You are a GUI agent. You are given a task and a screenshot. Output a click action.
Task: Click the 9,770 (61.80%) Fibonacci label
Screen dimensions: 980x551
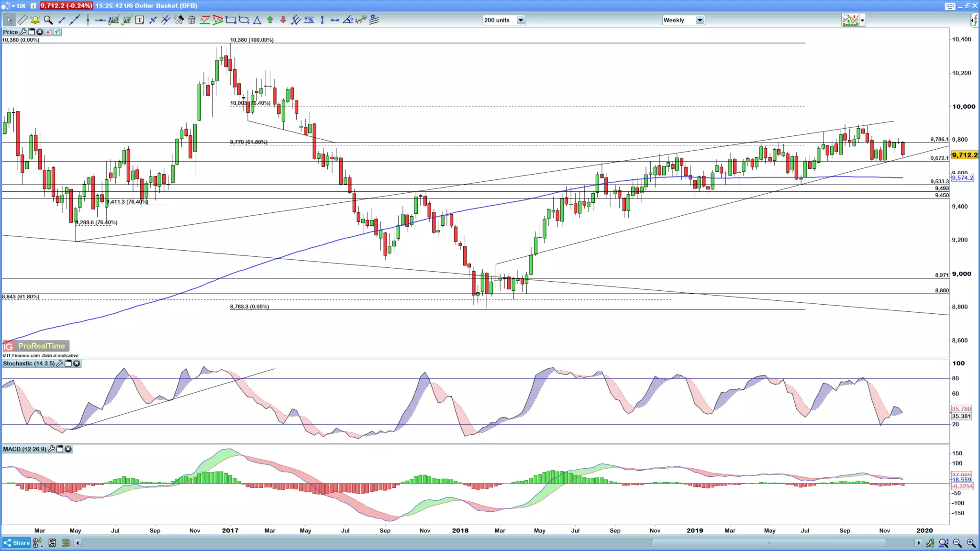[x=248, y=142]
